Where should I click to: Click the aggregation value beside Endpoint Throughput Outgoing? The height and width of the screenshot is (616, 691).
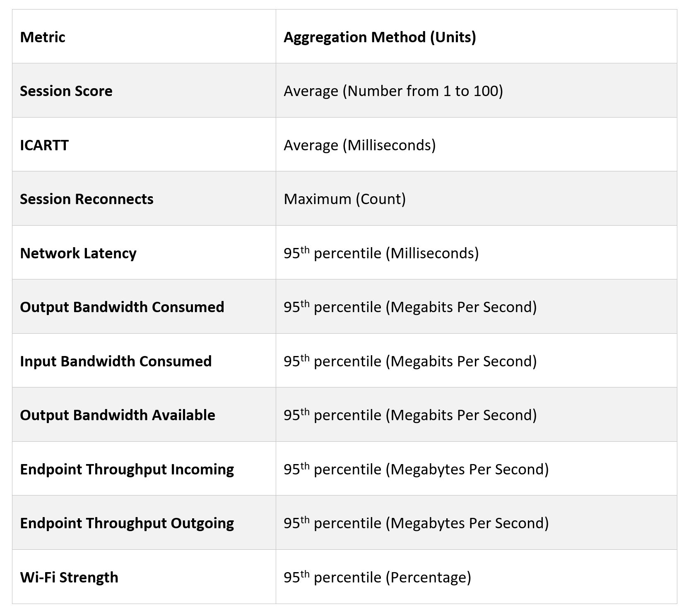(x=416, y=523)
